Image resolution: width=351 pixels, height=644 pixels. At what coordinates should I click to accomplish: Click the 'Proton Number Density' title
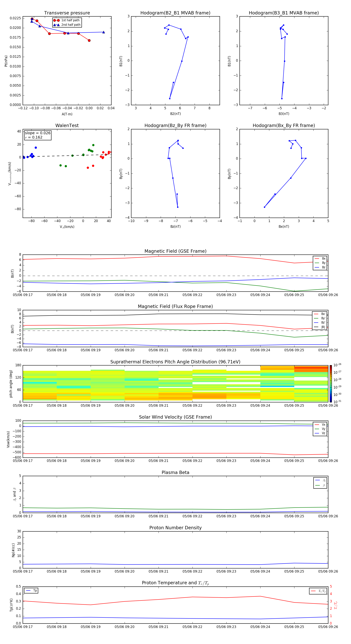tap(175, 528)
